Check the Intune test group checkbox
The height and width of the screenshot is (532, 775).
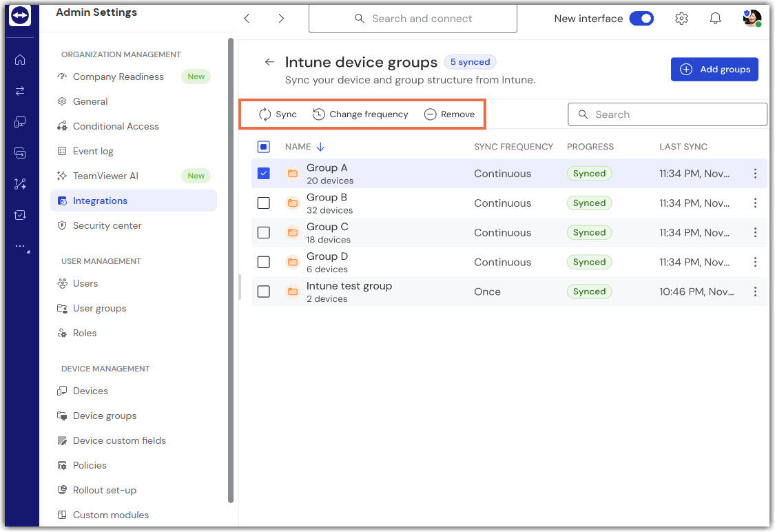coord(263,291)
